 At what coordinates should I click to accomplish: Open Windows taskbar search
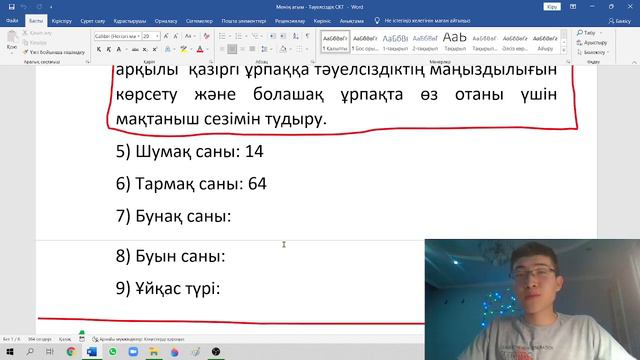(30, 351)
